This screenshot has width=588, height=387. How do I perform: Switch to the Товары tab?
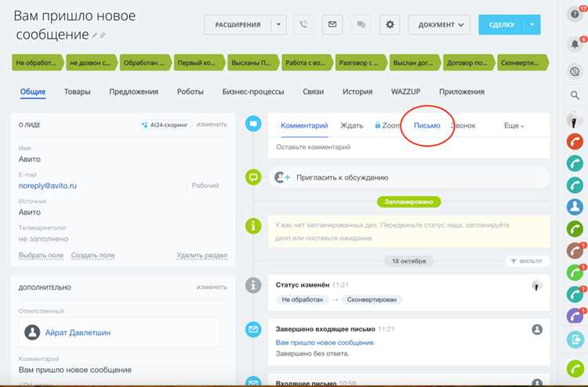click(78, 92)
